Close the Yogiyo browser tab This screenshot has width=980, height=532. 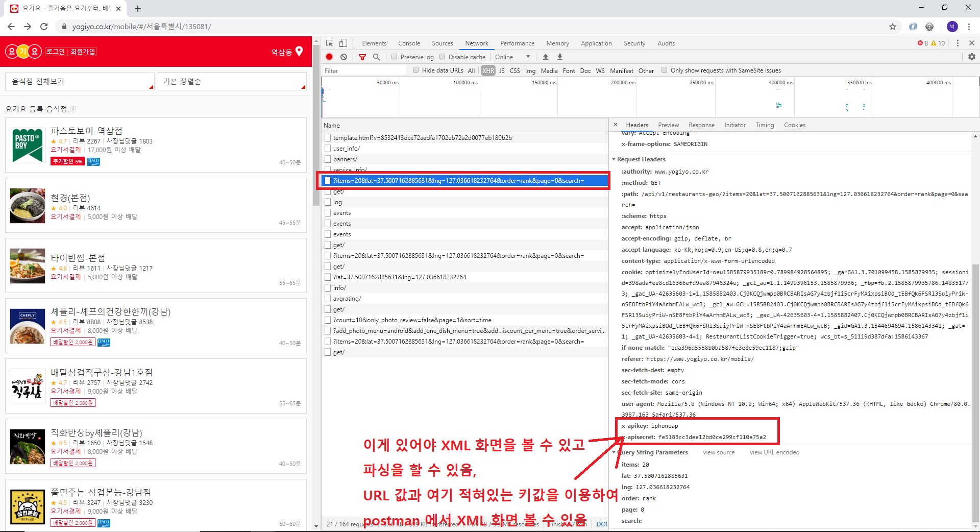coord(118,9)
